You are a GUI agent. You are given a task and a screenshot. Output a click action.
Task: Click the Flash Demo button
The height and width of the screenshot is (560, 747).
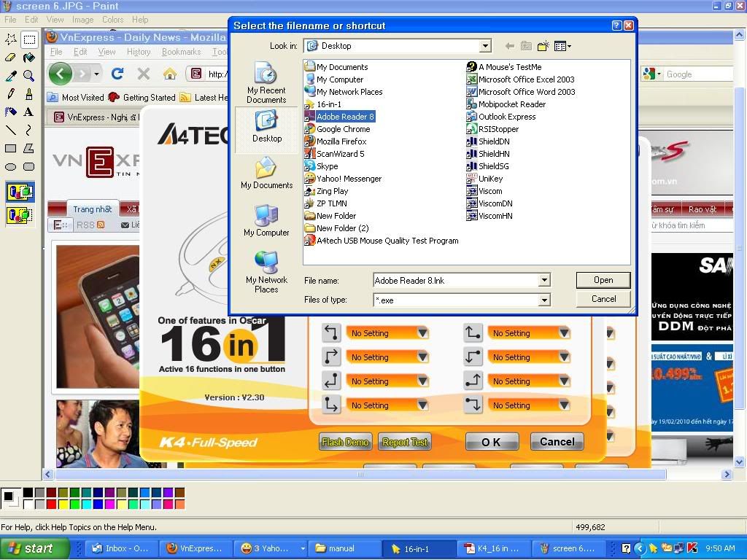(345, 442)
